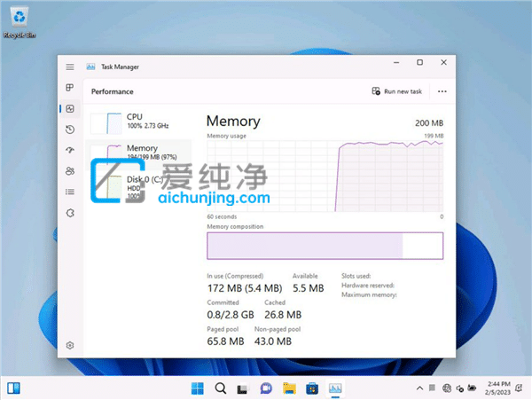
Task: Click the Paged pool 65.8 MB value
Action: click(225, 341)
